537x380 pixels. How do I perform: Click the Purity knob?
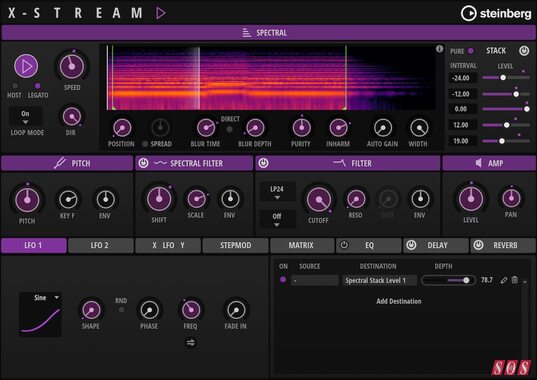[301, 128]
